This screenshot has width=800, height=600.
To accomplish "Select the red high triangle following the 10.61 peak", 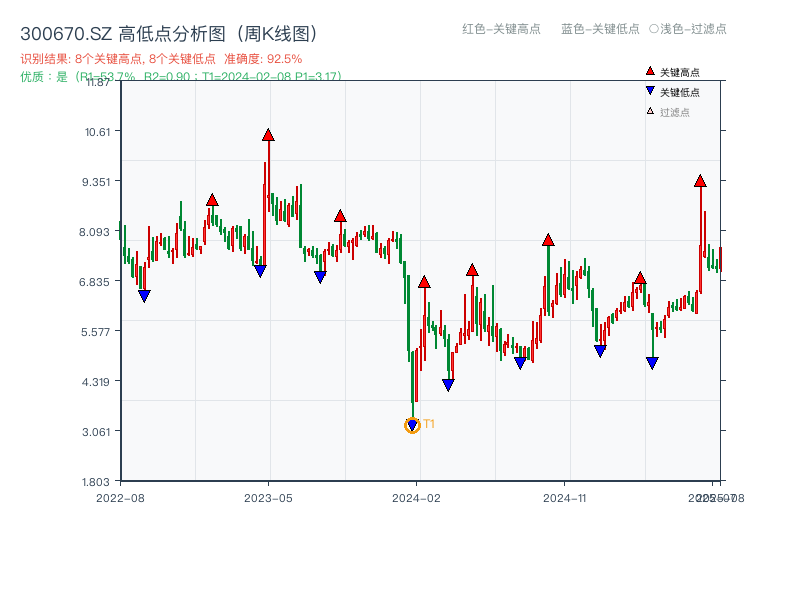I will coord(340,216).
